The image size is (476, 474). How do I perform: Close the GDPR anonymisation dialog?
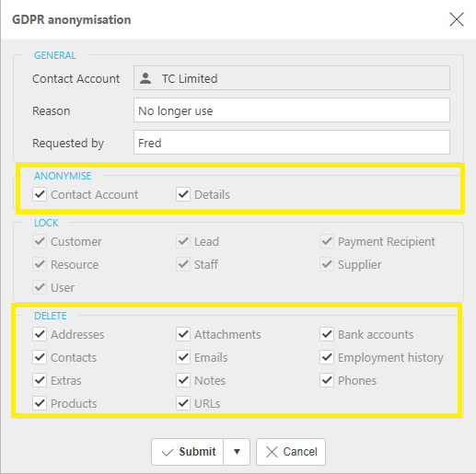[457, 19]
